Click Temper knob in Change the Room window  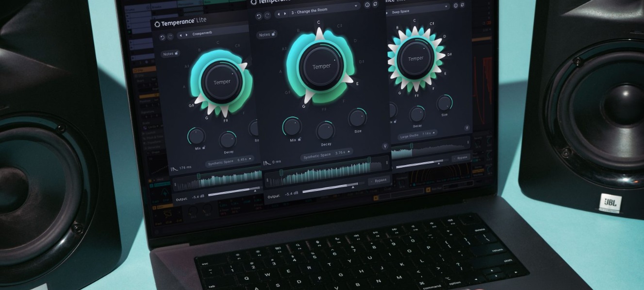tap(321, 66)
